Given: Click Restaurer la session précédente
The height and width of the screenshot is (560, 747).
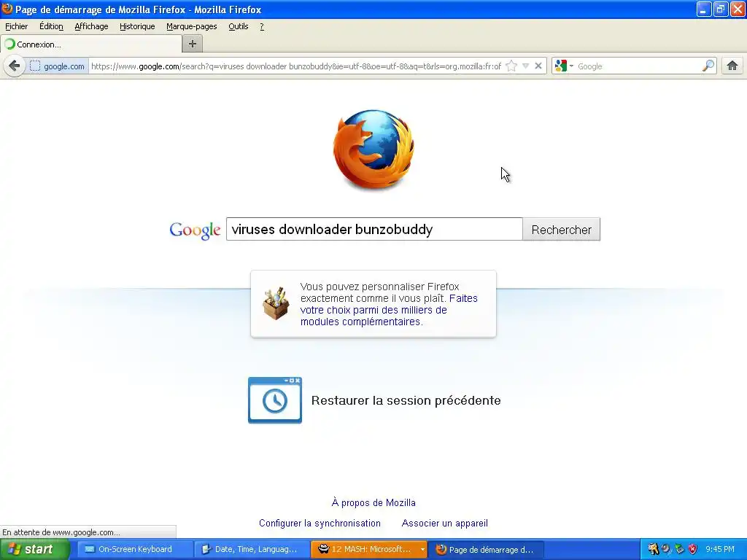Looking at the screenshot, I should coord(406,400).
